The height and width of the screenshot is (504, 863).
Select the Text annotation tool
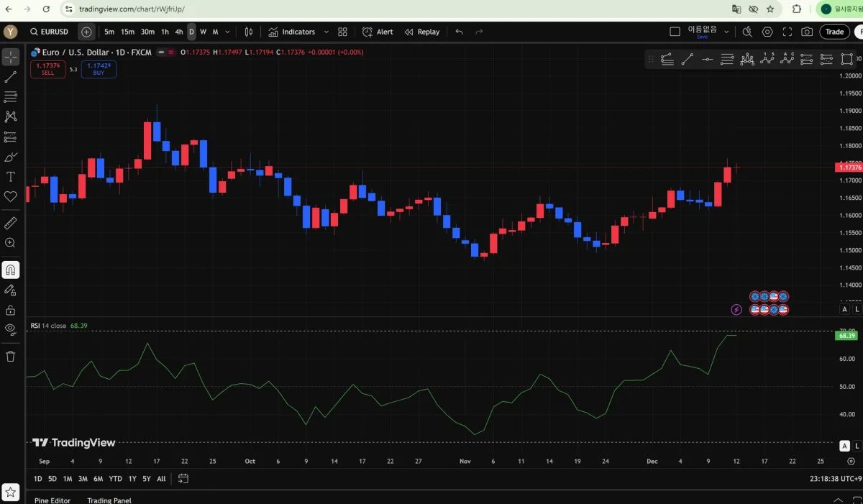[11, 177]
